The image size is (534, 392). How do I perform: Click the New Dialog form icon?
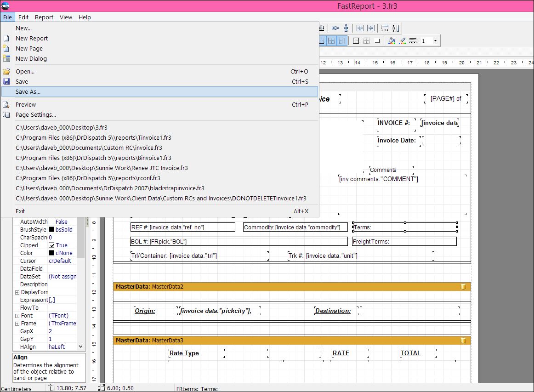click(x=6, y=58)
